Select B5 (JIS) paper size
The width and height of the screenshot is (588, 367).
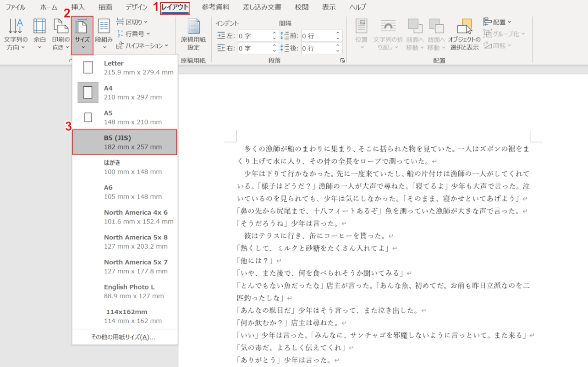[125, 142]
